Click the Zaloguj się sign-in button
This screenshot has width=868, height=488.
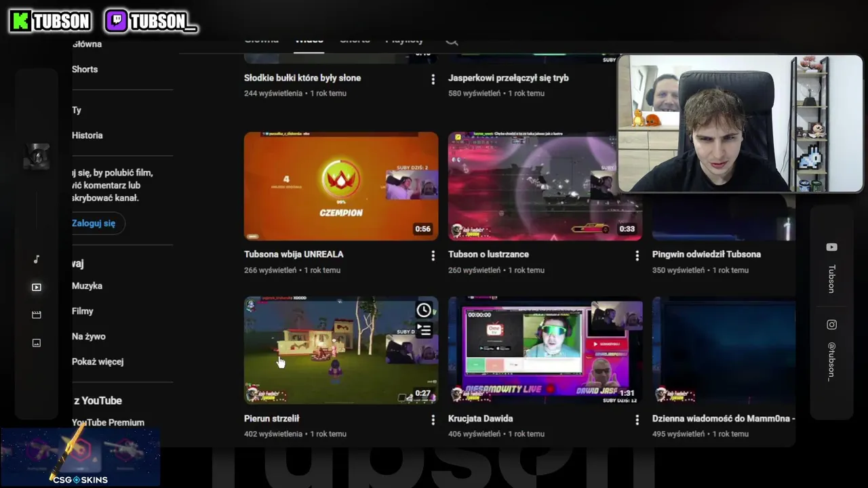click(98, 223)
